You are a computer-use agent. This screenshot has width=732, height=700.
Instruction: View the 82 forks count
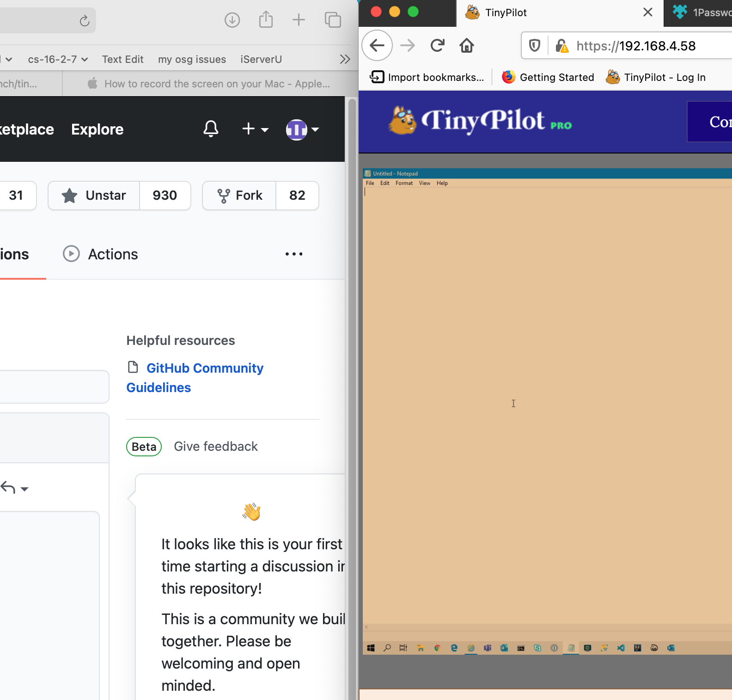pos(297,196)
